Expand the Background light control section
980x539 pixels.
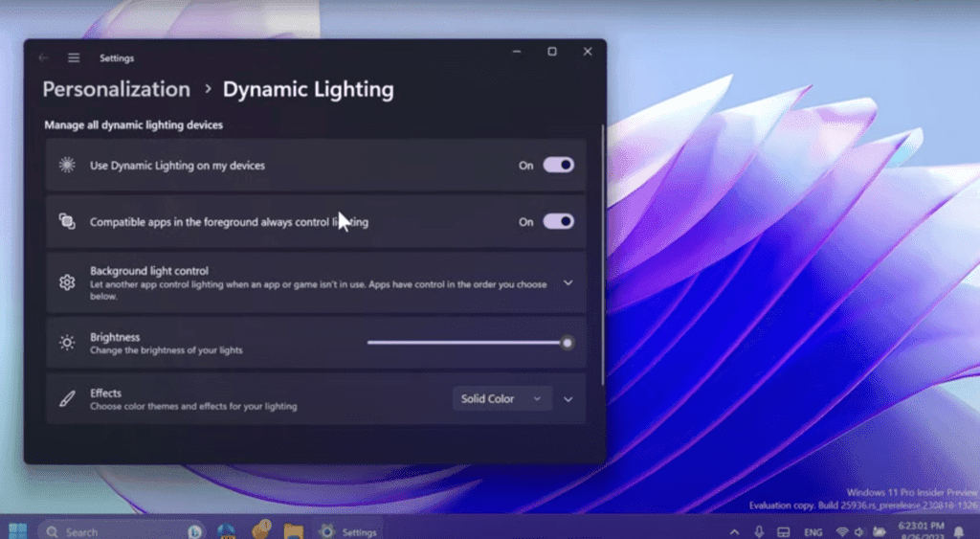(x=568, y=283)
